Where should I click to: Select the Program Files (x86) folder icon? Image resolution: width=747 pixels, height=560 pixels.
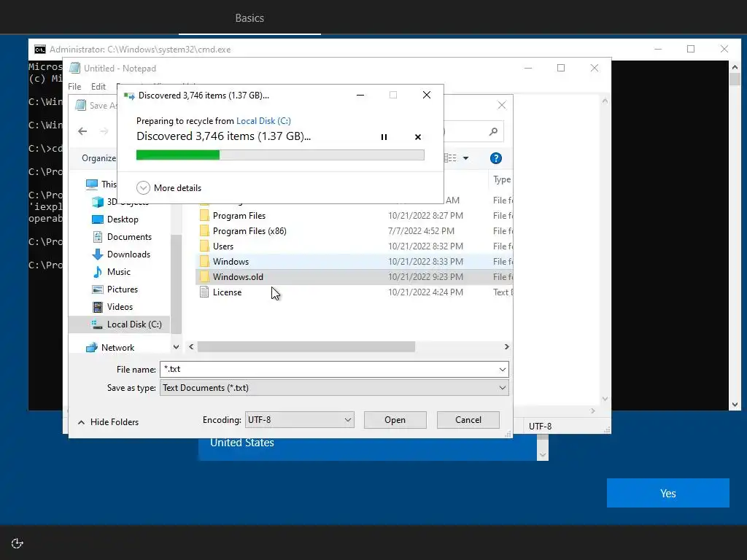(204, 231)
